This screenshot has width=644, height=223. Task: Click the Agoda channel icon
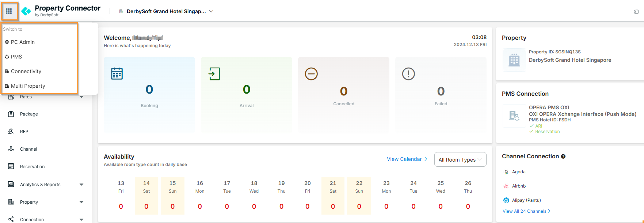[506, 172]
